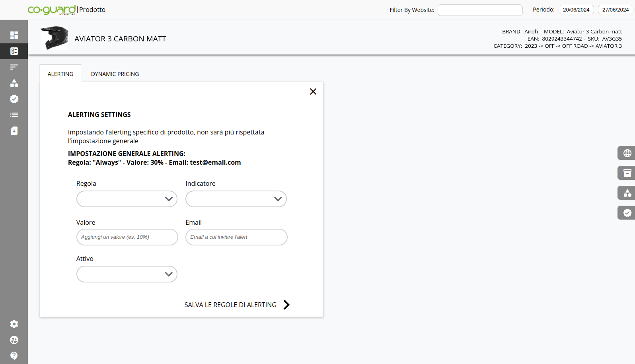Open the download file sidebar icon
The height and width of the screenshot is (364, 635).
pos(14,131)
